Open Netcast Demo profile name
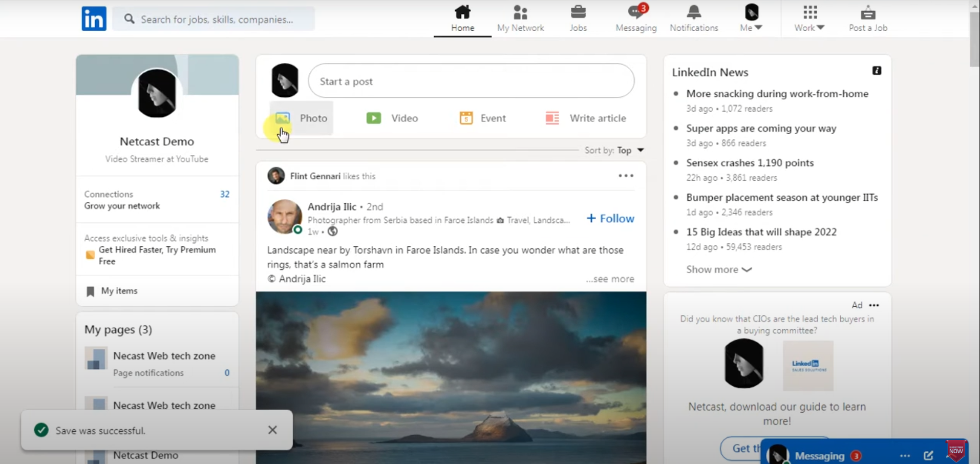The width and height of the screenshot is (980, 464). tap(157, 141)
